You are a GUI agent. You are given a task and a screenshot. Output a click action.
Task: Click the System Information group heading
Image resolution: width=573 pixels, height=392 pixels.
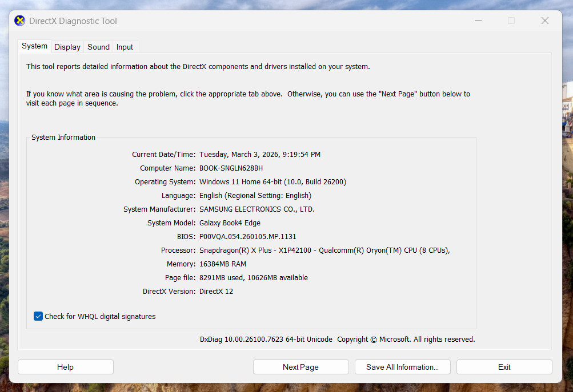[x=63, y=138]
